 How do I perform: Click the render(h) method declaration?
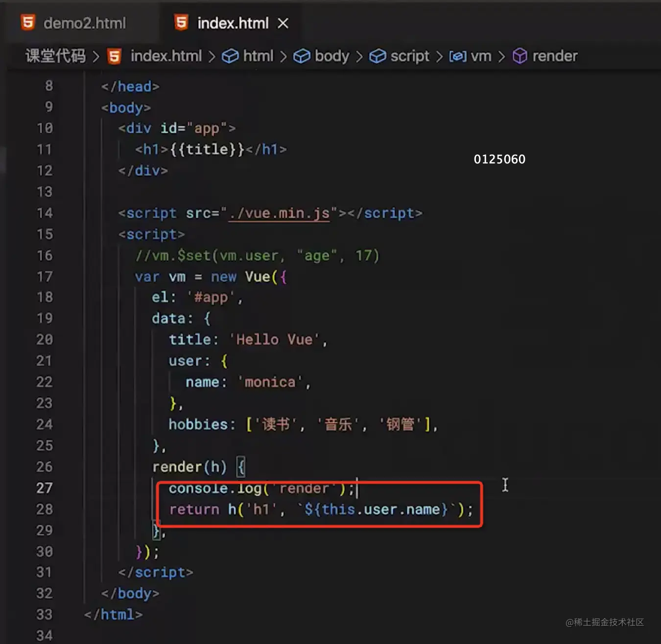click(x=198, y=467)
